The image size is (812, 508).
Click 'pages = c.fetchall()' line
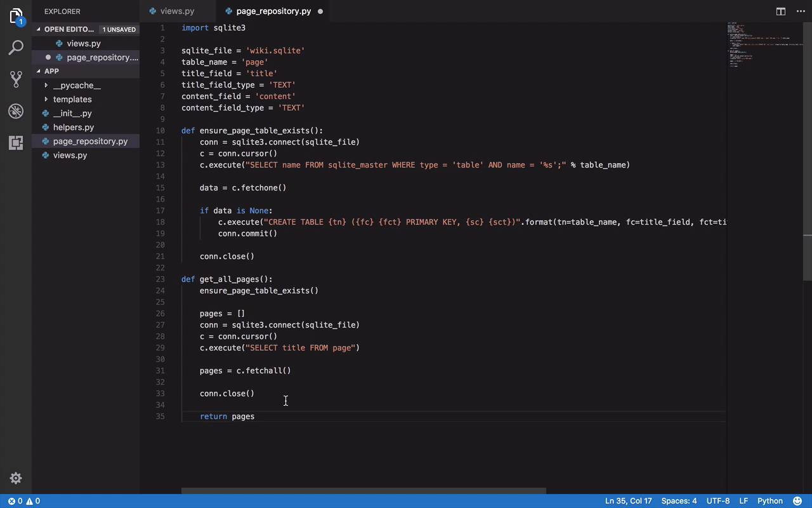click(246, 371)
